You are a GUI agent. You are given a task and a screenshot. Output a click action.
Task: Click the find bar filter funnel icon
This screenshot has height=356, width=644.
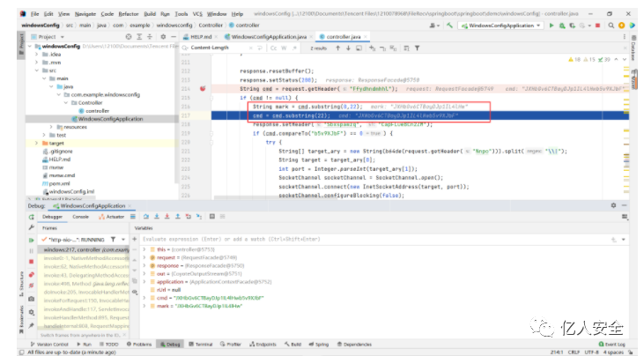(417, 48)
